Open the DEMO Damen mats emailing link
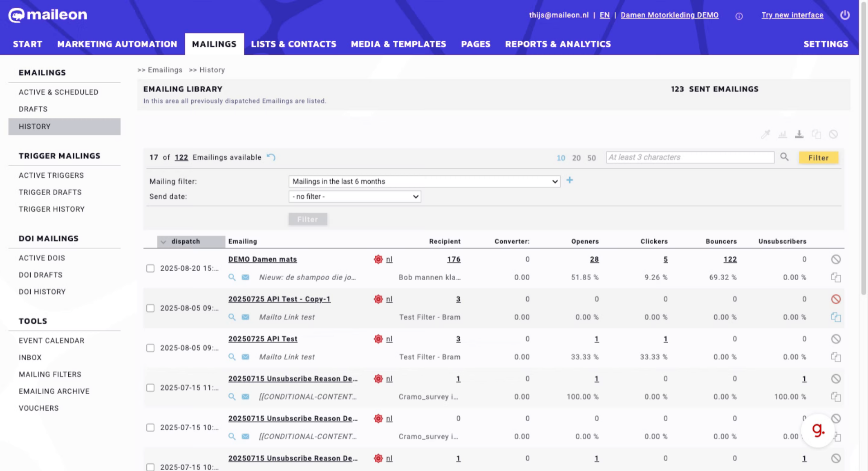The width and height of the screenshot is (868, 471). (x=262, y=259)
